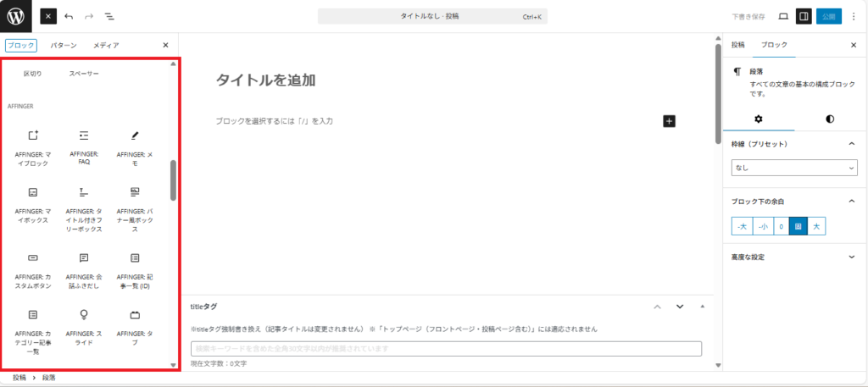Viewport: 868px width, 387px height.
Task: Add the AFFINGER マイボックス block
Action: click(x=33, y=192)
